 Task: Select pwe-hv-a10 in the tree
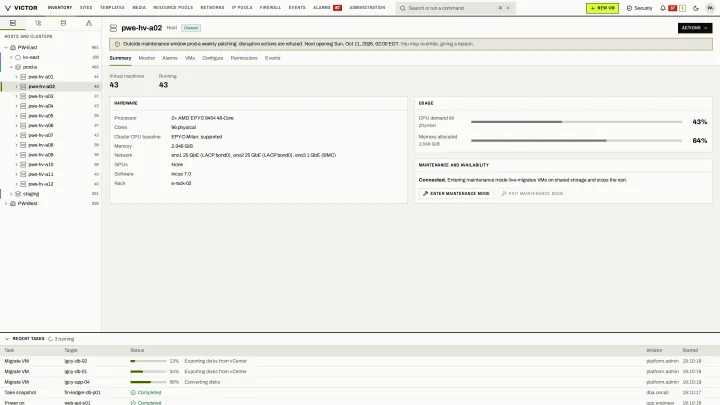tap(51, 164)
